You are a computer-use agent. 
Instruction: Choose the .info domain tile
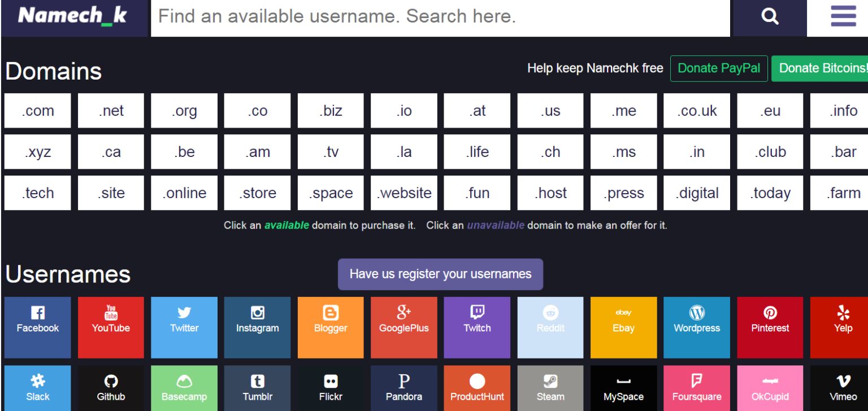point(839,111)
